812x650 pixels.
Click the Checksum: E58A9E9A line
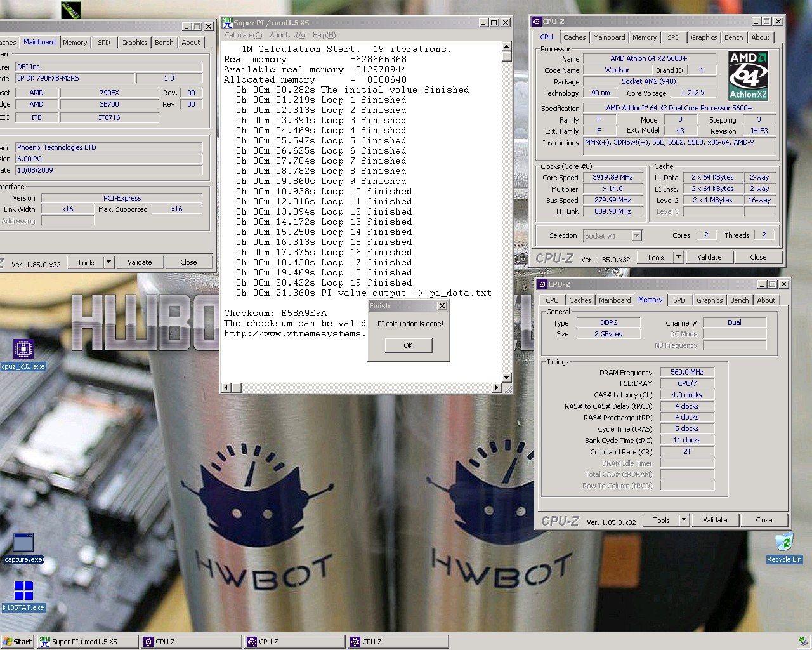pyautogui.click(x=275, y=314)
